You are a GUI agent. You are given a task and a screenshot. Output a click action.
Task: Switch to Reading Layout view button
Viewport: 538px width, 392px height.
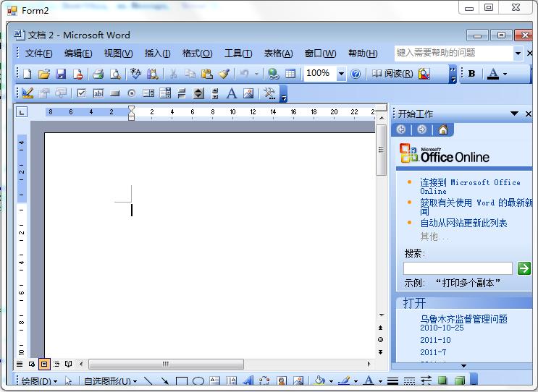tap(69, 364)
